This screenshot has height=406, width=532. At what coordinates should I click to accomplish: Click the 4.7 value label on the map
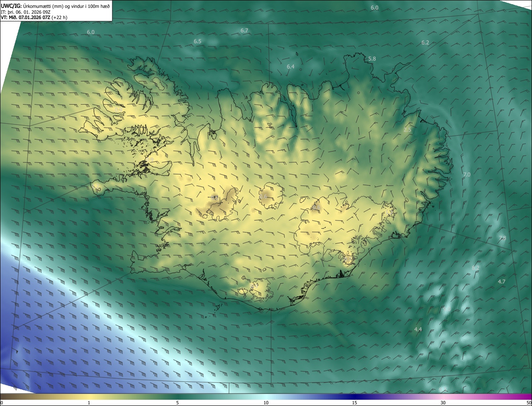(502, 281)
